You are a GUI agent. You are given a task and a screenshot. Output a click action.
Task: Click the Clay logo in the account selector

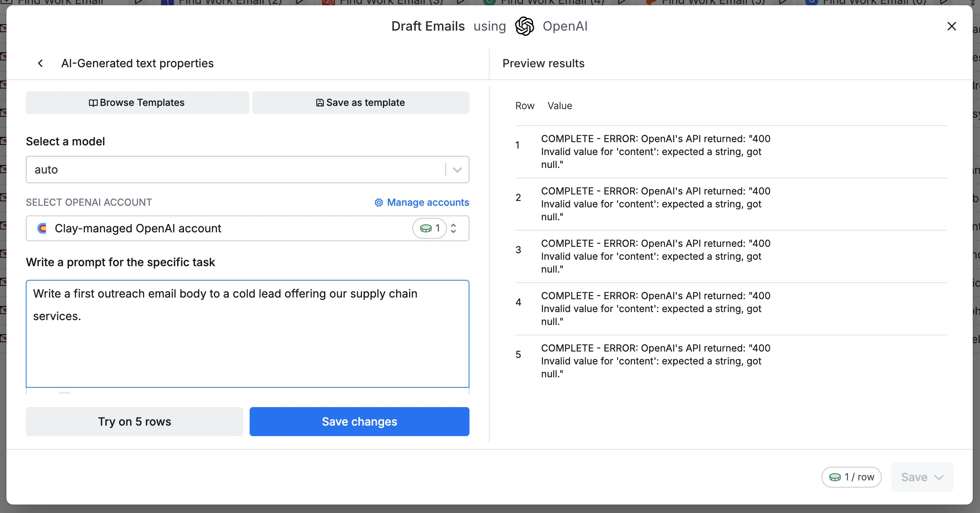42,228
